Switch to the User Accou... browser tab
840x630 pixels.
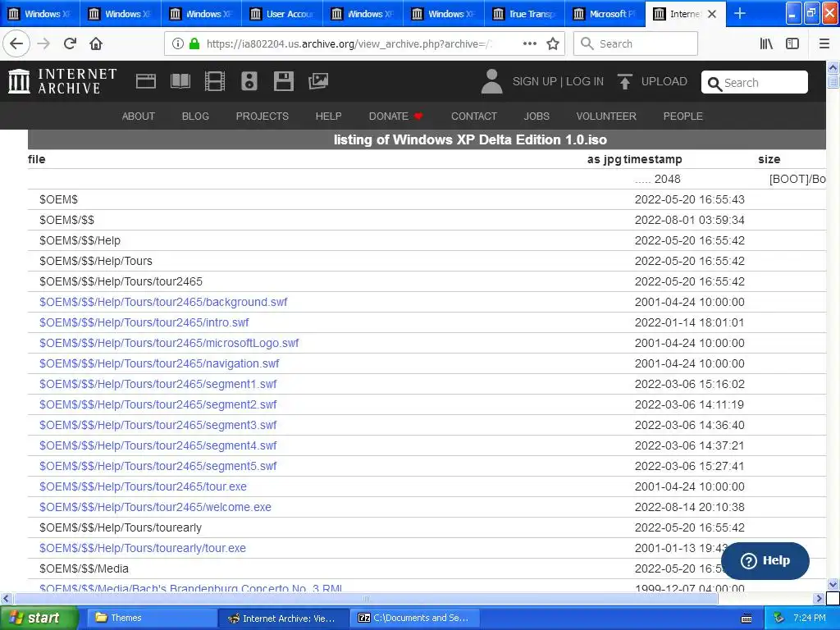coord(282,13)
